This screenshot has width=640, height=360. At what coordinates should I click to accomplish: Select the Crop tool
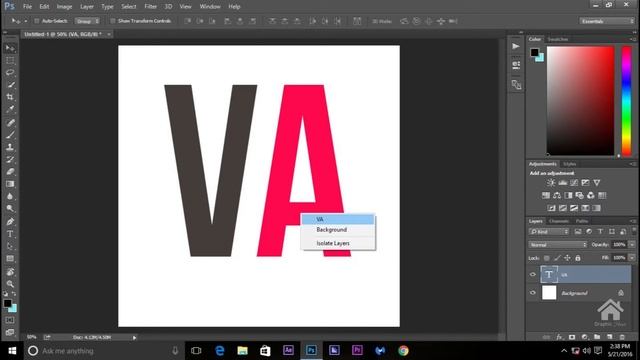coord(10,97)
